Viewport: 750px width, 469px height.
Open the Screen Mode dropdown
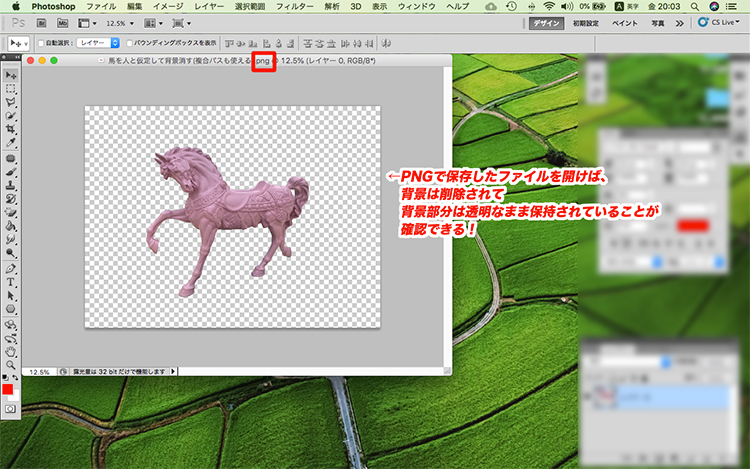[x=182, y=23]
